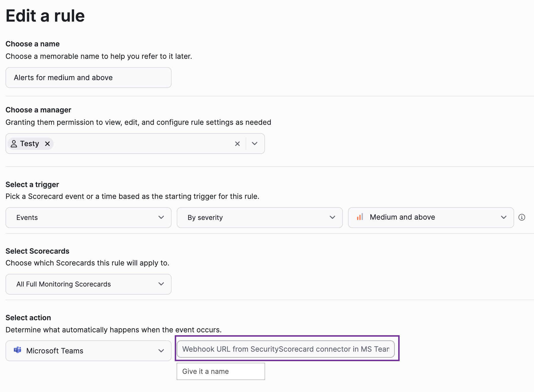Expand the Medium and above dropdown
Screen dimensions: 534x392
(x=431, y=218)
